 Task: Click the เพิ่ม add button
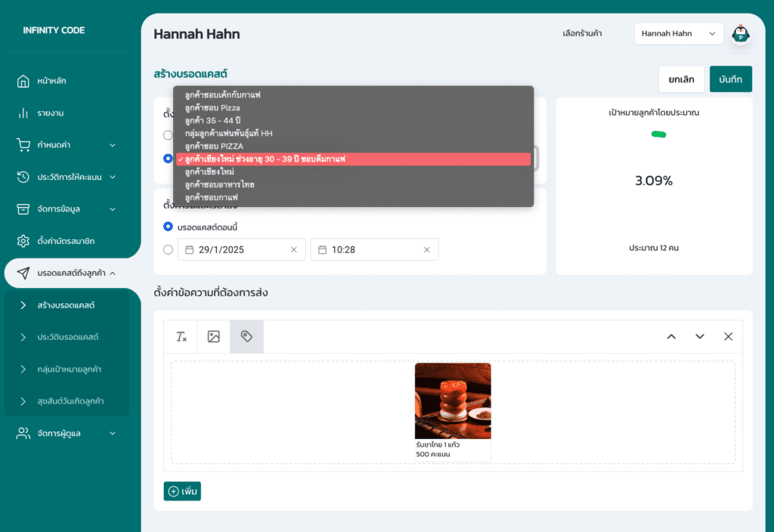pos(182,491)
